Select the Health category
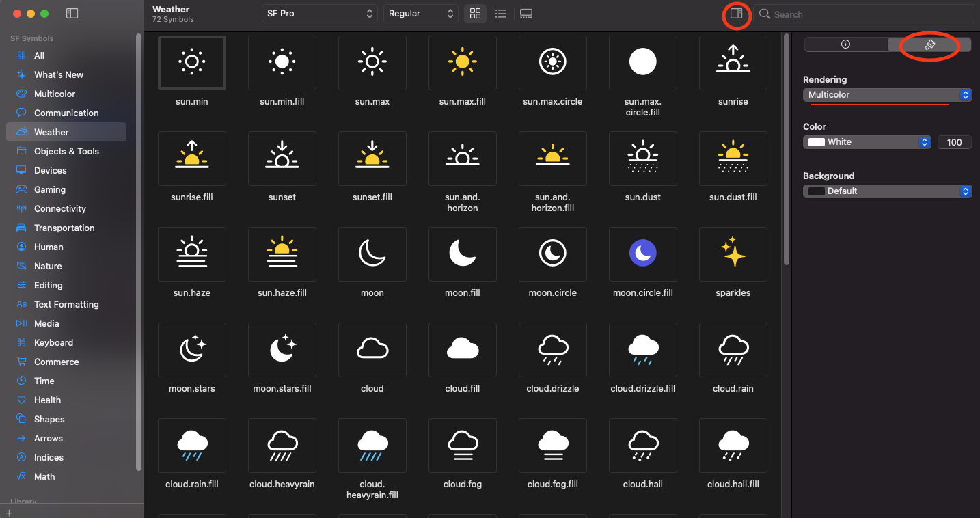This screenshot has width=980, height=518. coord(66,400)
